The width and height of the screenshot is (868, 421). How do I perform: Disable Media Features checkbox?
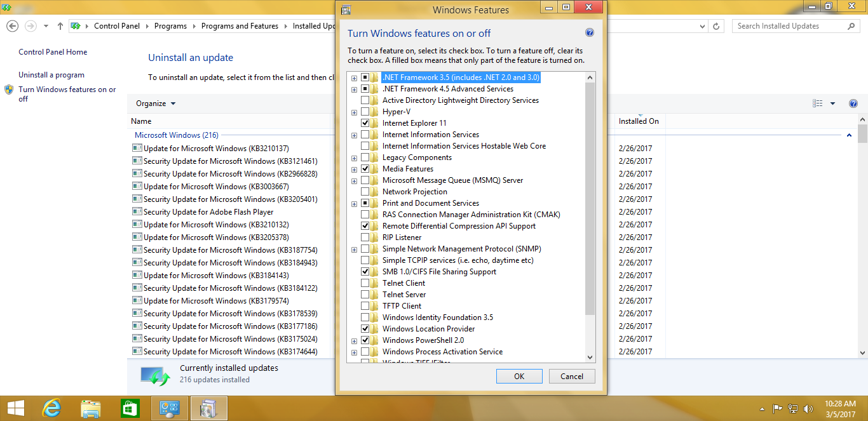coord(365,169)
